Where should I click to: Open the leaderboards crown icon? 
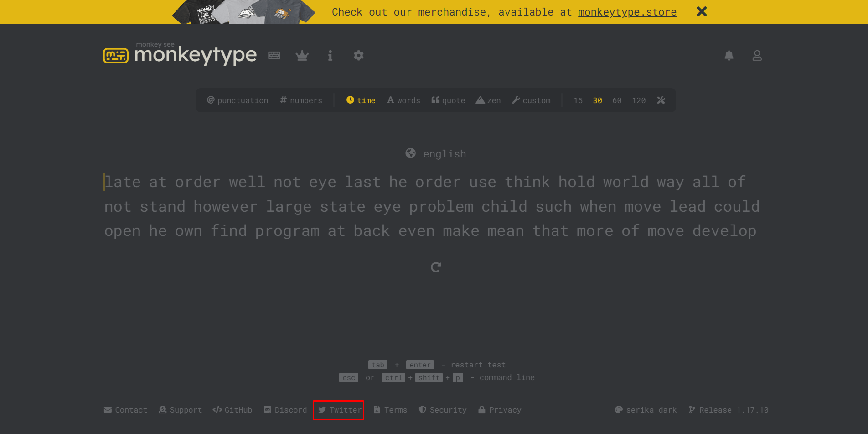(x=302, y=55)
